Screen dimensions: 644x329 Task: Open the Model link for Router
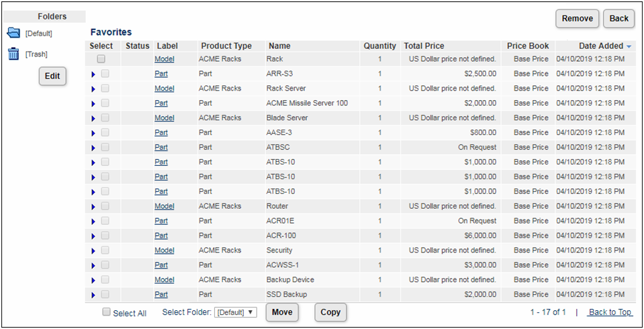[x=164, y=206]
